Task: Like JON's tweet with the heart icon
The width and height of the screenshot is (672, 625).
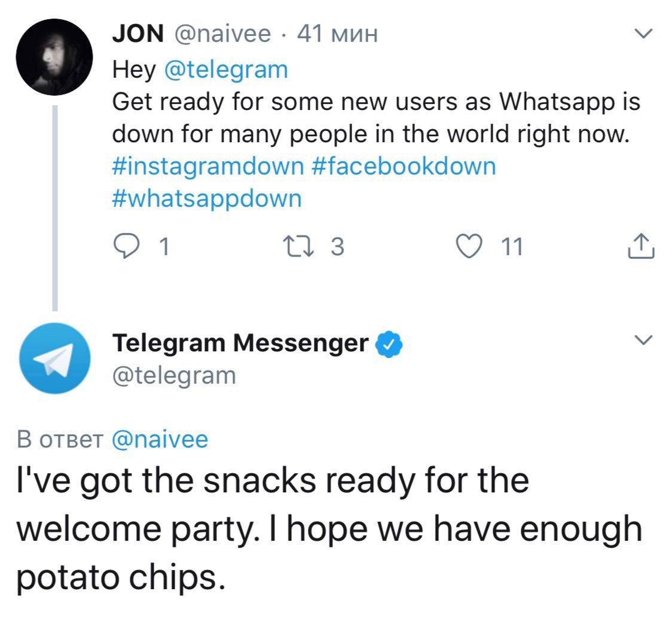Action: pyautogui.click(x=470, y=246)
